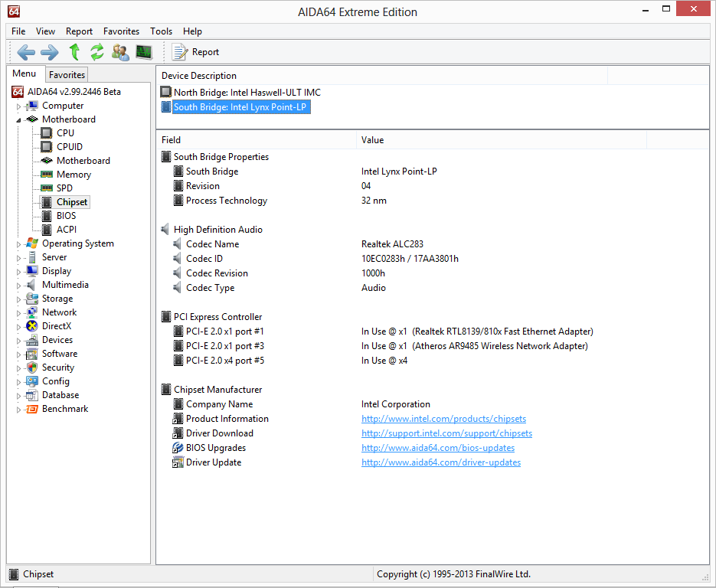Expand the Operating System node
Screen dimensions: 716x588
(x=18, y=244)
